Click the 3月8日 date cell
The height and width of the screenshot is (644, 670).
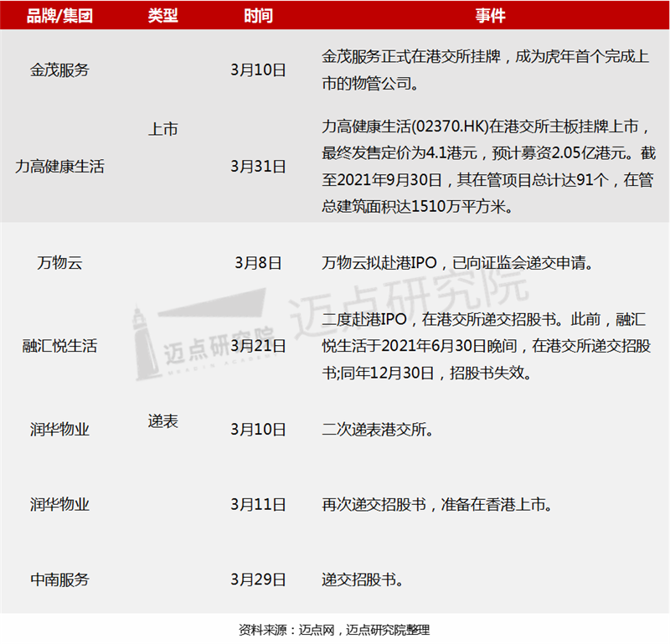pos(258,263)
